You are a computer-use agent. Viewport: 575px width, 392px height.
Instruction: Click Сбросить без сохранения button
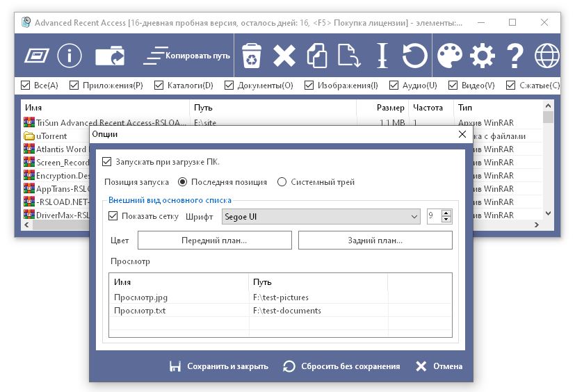click(x=341, y=366)
